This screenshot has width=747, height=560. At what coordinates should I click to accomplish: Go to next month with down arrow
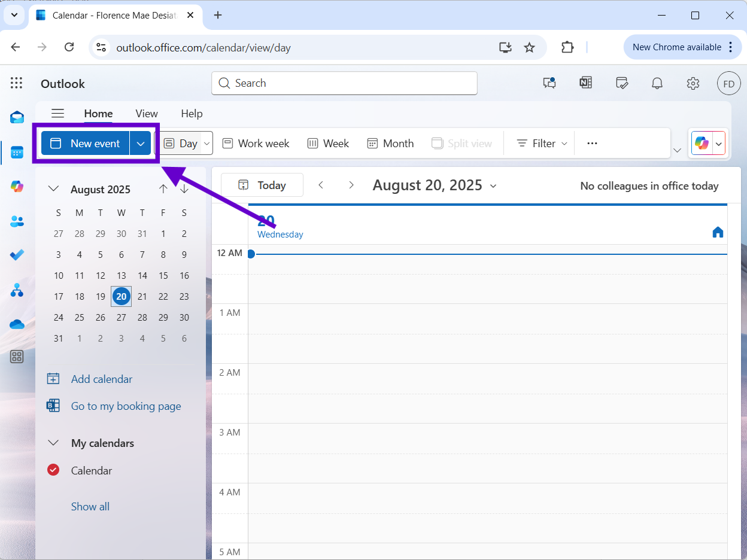click(x=184, y=189)
